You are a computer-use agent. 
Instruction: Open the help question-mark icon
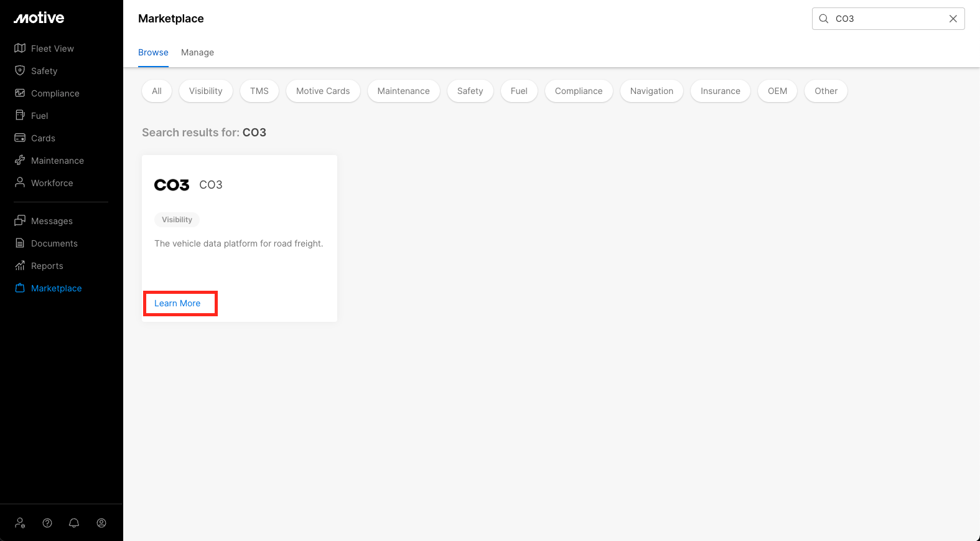pyautogui.click(x=47, y=523)
